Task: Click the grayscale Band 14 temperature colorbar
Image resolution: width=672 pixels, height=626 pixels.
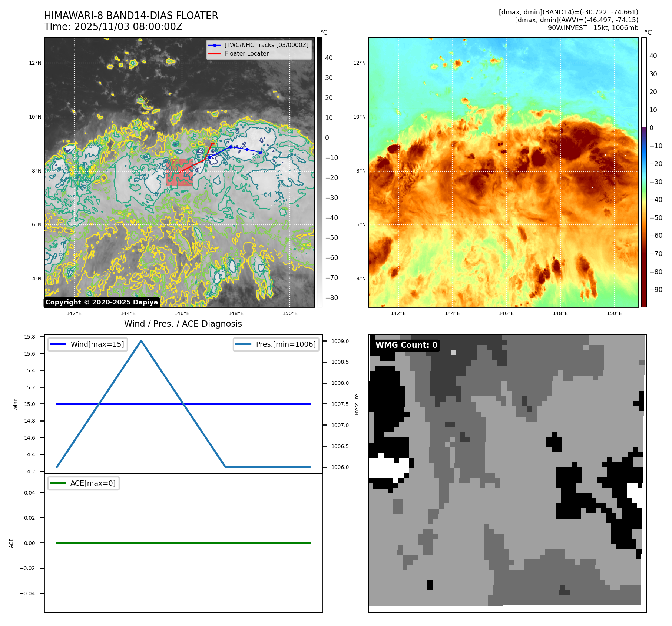Action: 320,172
